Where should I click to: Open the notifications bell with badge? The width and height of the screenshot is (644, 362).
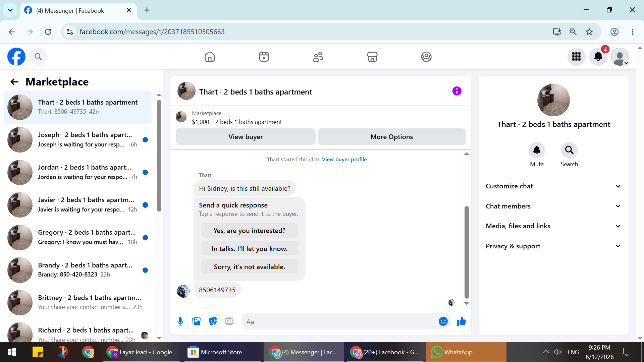tap(598, 57)
